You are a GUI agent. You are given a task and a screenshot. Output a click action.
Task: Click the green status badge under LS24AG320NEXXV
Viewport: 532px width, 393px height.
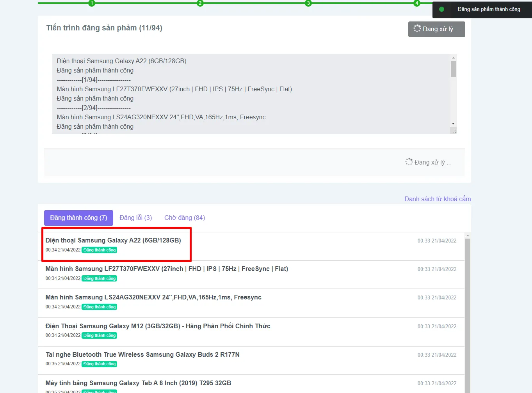click(100, 307)
